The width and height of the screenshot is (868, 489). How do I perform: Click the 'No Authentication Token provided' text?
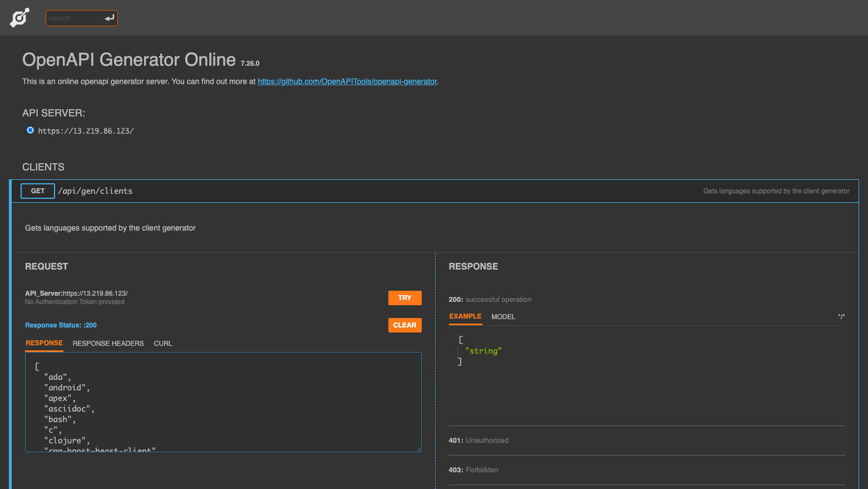point(75,302)
